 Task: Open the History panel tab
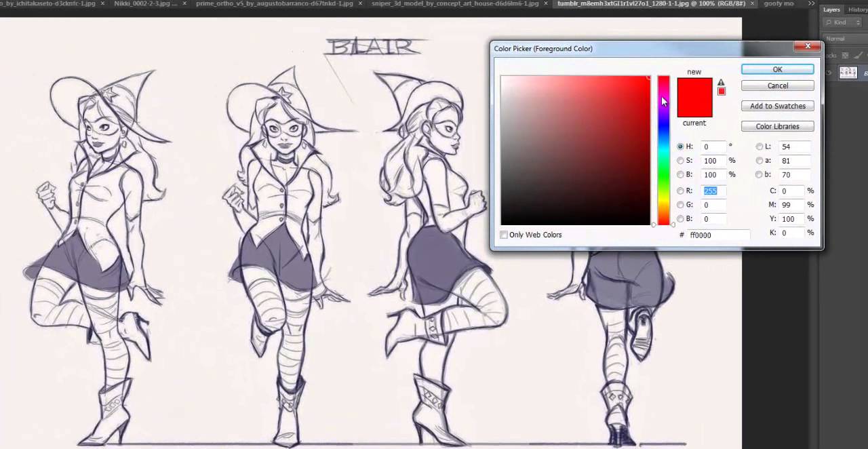click(856, 9)
